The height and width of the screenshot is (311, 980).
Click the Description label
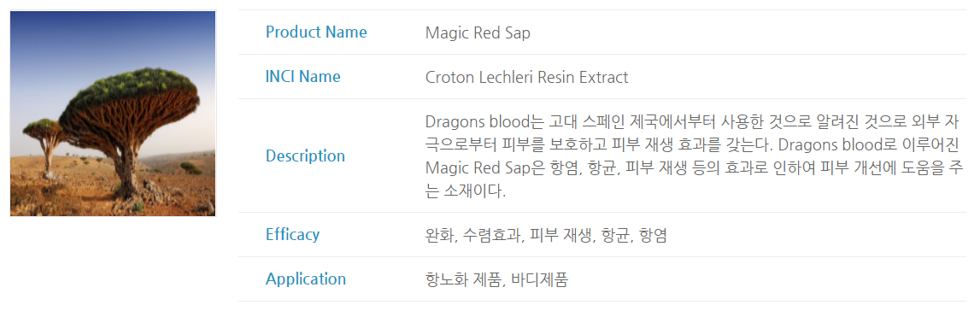coord(305,155)
